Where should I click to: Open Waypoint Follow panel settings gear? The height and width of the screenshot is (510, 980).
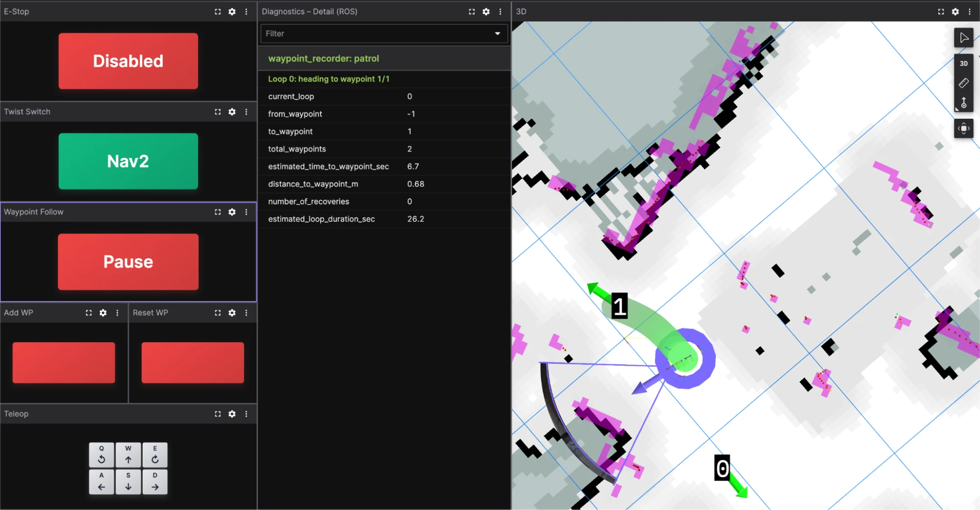pos(232,212)
